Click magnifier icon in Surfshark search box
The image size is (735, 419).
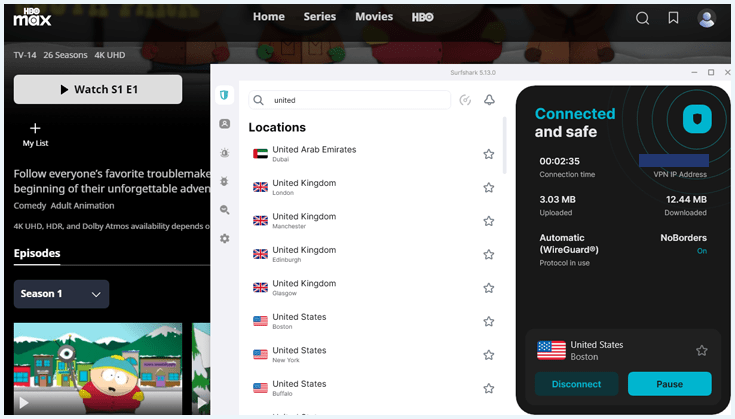[258, 100]
